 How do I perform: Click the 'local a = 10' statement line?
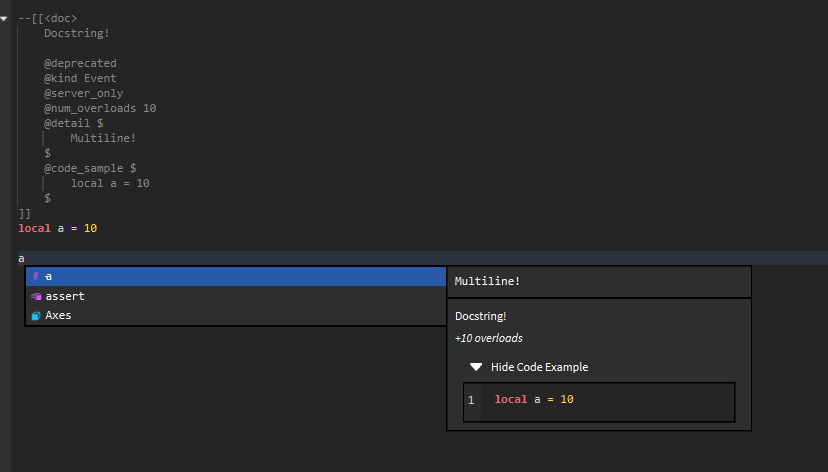tap(58, 228)
